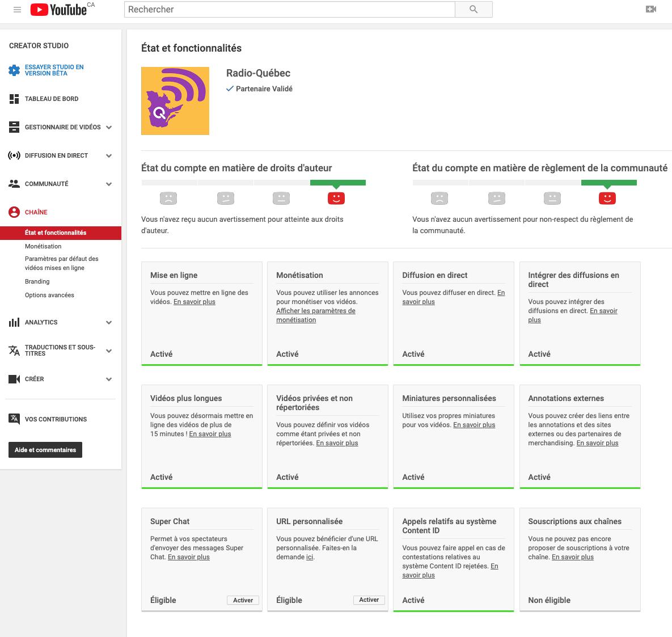Click the saddest grey face under droits d'auteur
672x637 pixels.
pos(168,198)
